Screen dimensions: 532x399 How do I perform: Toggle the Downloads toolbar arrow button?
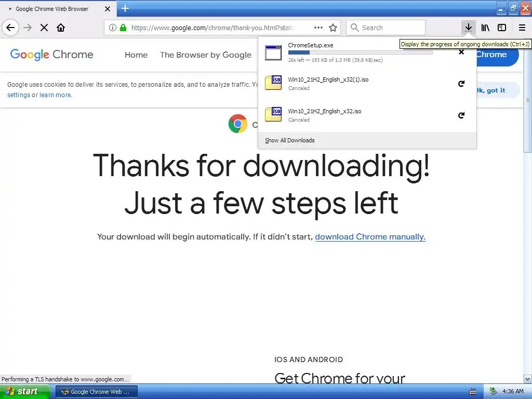click(x=469, y=28)
